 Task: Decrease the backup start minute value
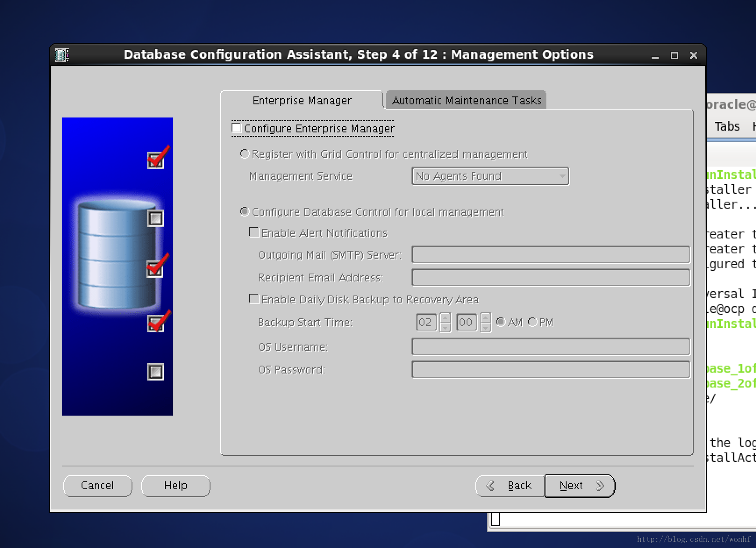[485, 327]
